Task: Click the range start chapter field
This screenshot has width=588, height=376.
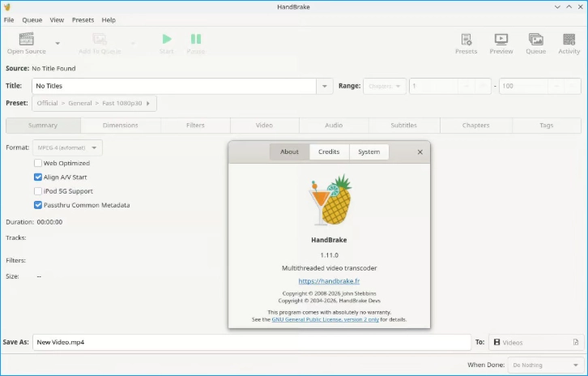Action: point(433,87)
